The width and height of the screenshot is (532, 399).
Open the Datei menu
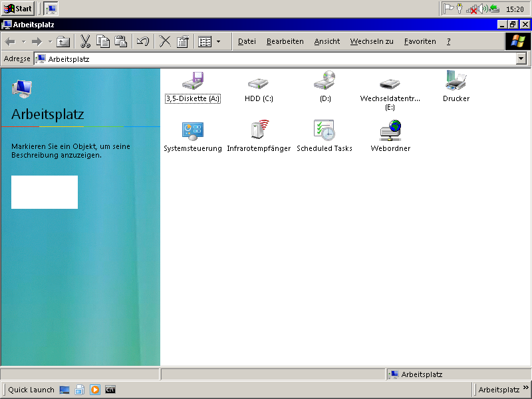[247, 41]
